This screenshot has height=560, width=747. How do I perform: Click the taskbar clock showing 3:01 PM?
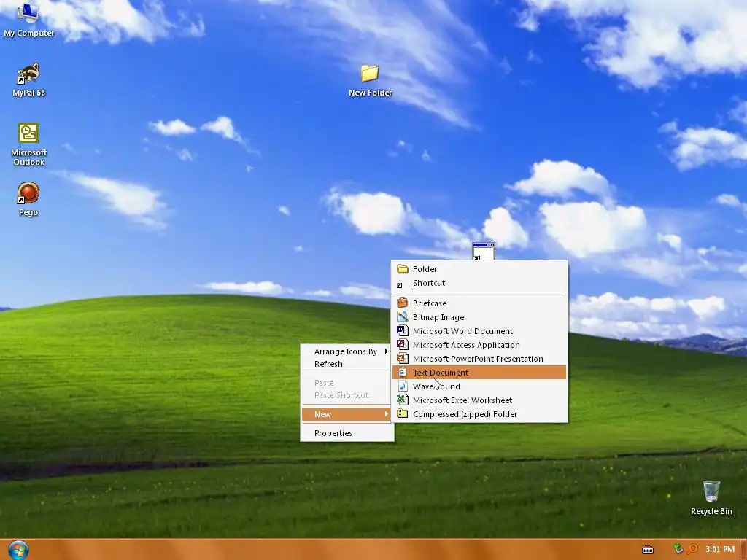coord(720,549)
